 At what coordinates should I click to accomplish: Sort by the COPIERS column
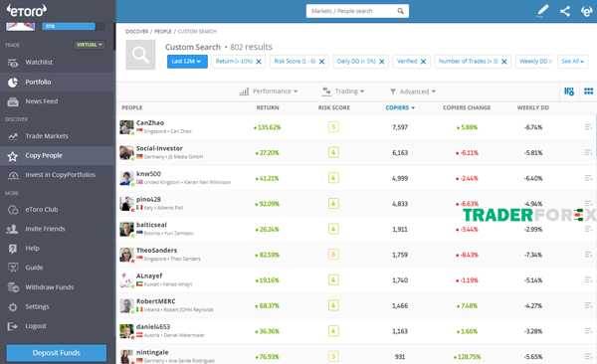click(400, 107)
